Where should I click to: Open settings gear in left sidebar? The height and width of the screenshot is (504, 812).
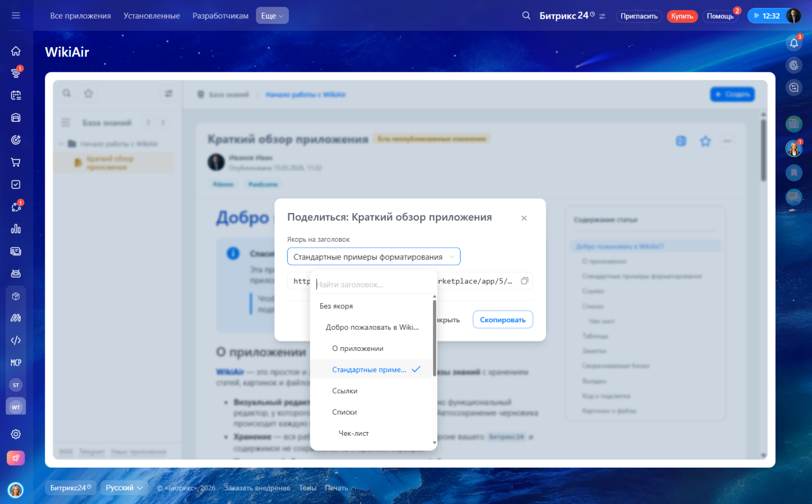point(16,434)
